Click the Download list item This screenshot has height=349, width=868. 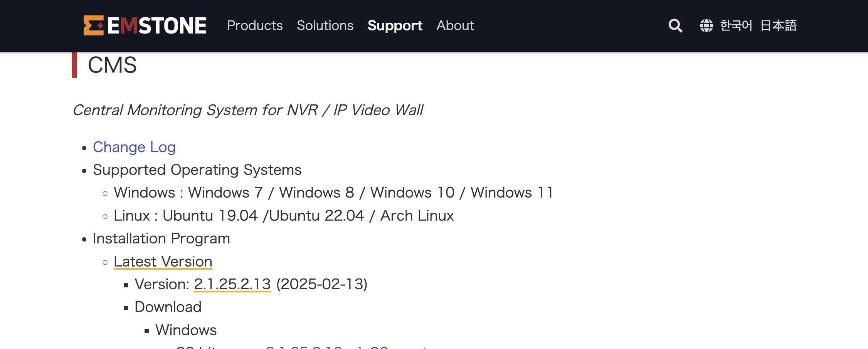tap(168, 307)
